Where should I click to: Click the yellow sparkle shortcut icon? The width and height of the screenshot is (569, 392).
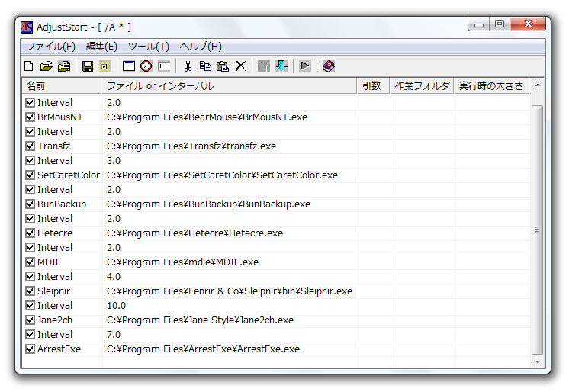point(104,66)
